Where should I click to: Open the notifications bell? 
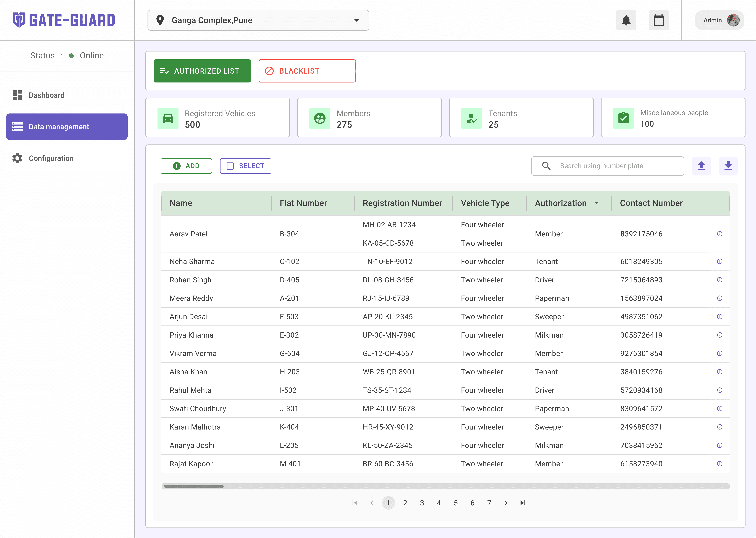[x=626, y=20]
